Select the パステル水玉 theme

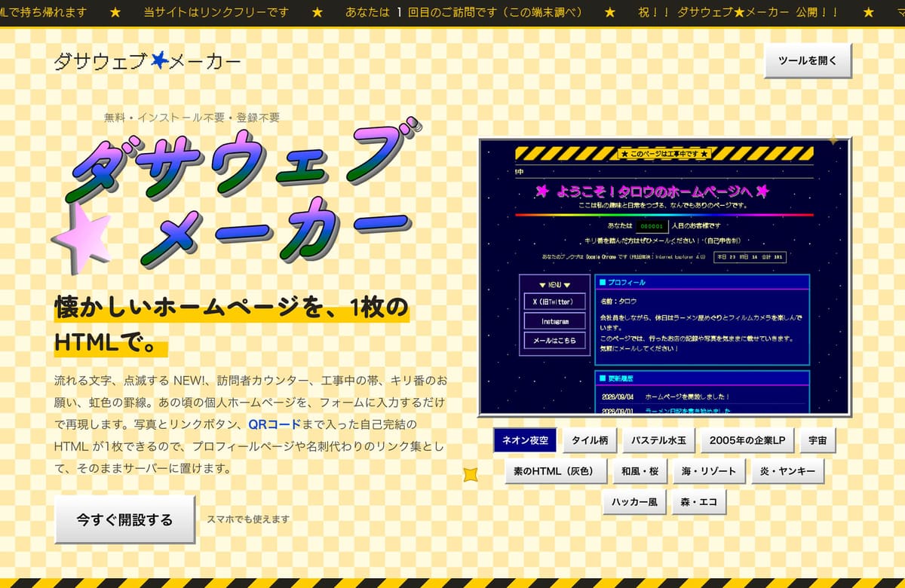[x=658, y=440]
